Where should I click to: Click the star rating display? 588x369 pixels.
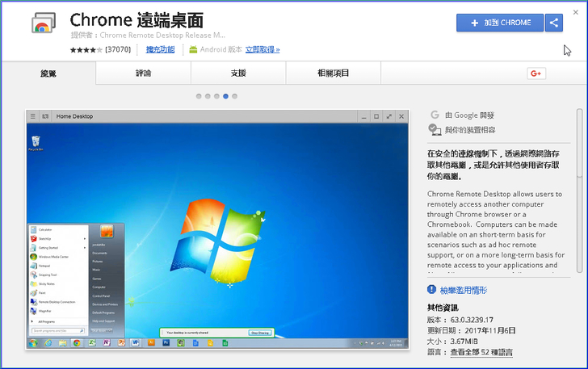coord(86,49)
